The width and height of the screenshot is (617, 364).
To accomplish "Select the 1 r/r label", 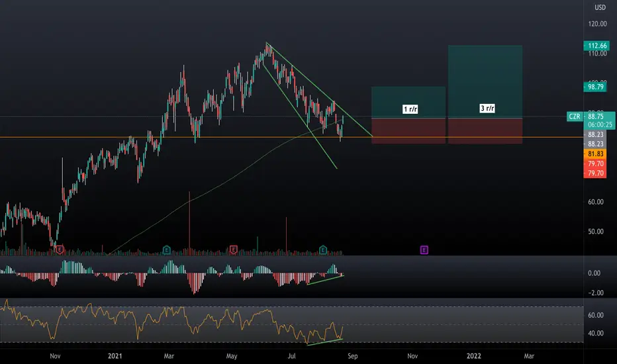I will tap(410, 109).
